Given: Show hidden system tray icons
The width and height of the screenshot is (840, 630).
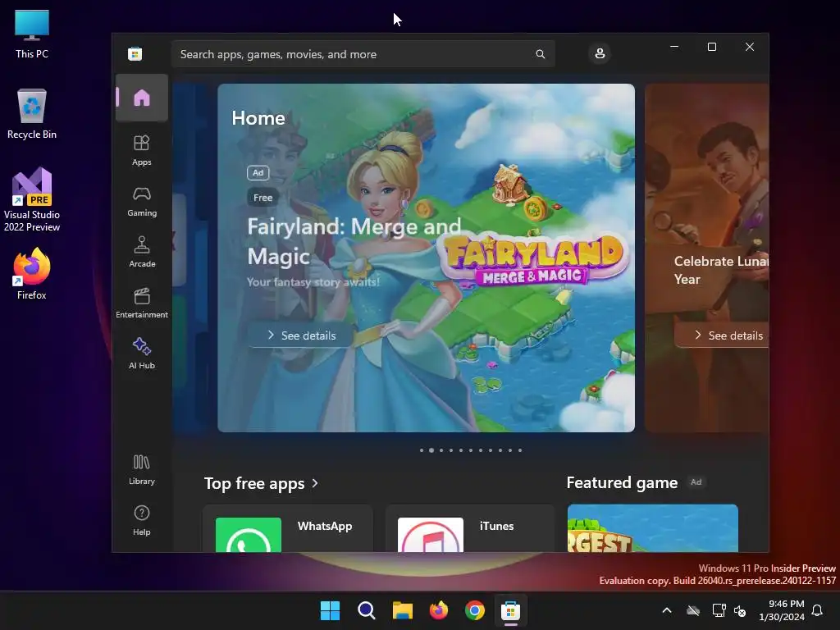Looking at the screenshot, I should point(667,610).
